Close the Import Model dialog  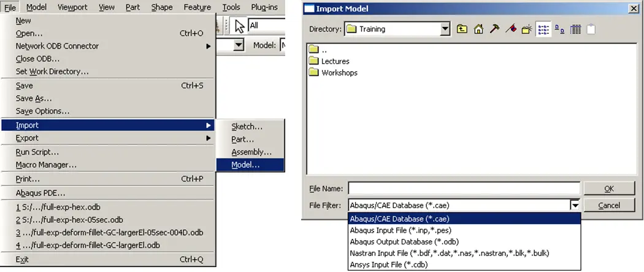635,9
